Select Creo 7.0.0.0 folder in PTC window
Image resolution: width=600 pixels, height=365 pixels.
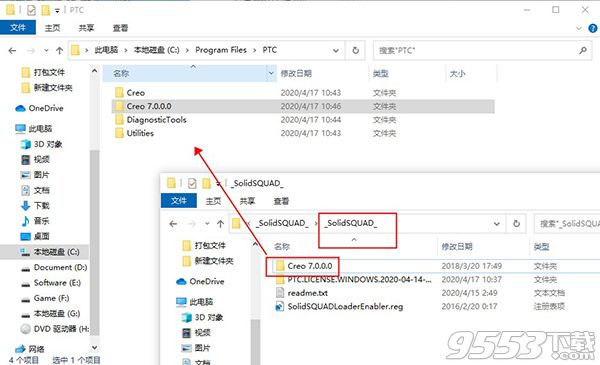pyautogui.click(x=303, y=106)
